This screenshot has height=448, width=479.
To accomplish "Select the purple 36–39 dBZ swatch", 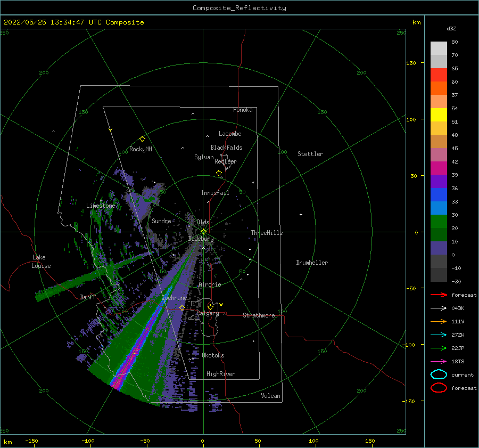I will 439,181.
